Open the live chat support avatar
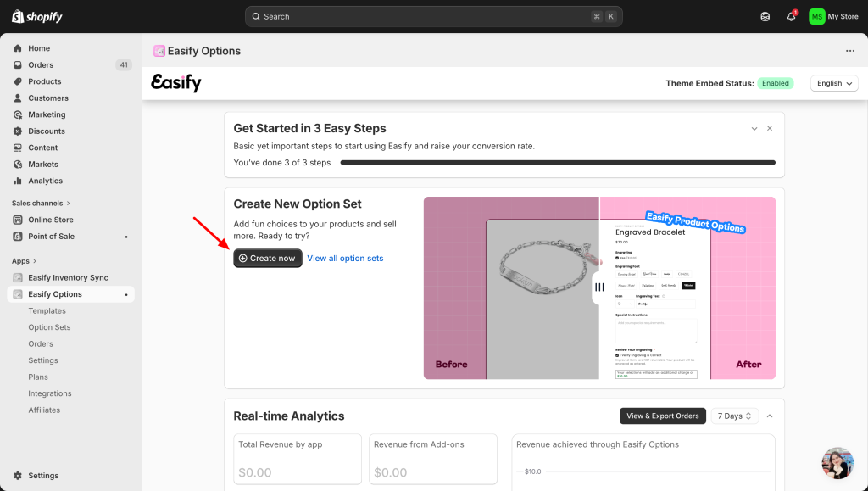 (837, 463)
